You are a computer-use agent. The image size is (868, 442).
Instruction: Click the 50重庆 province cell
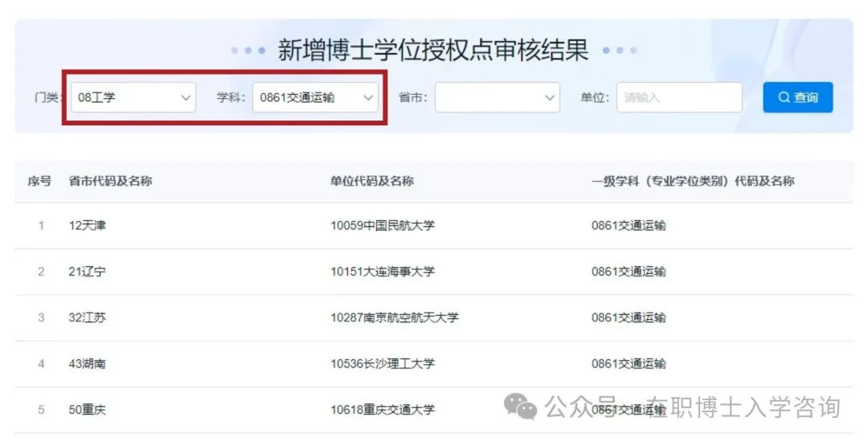tap(87, 410)
